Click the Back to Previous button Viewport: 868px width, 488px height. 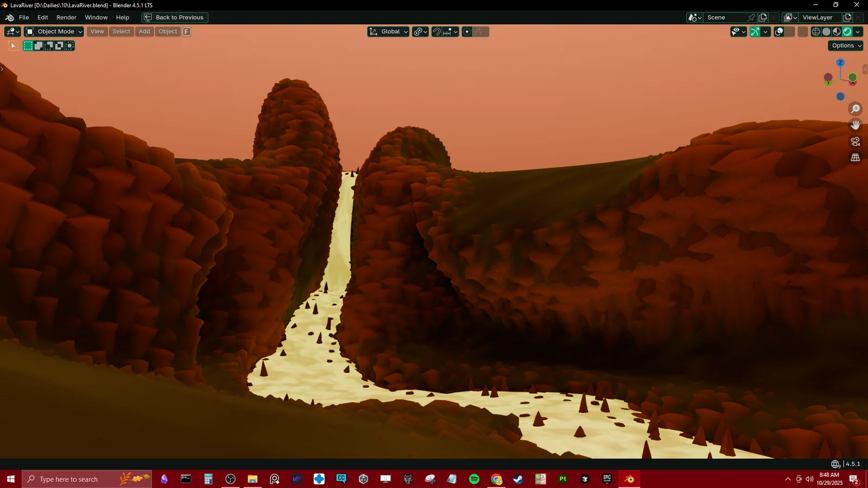click(x=174, y=17)
